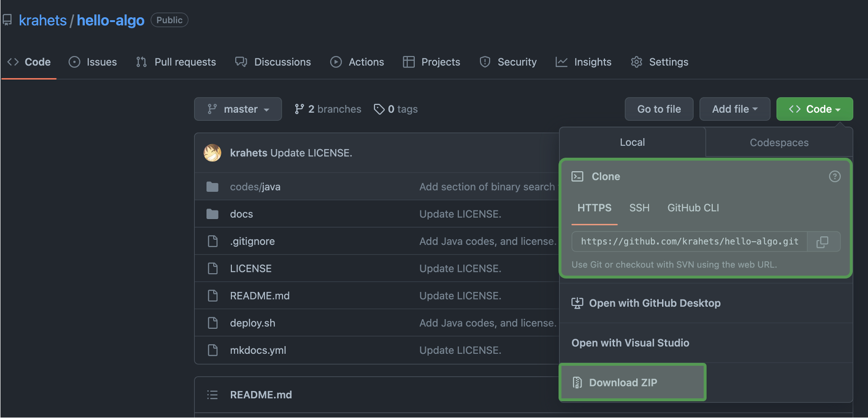Viewport: 868px width, 418px height.
Task: Expand the master branch dropdown
Action: (x=238, y=109)
